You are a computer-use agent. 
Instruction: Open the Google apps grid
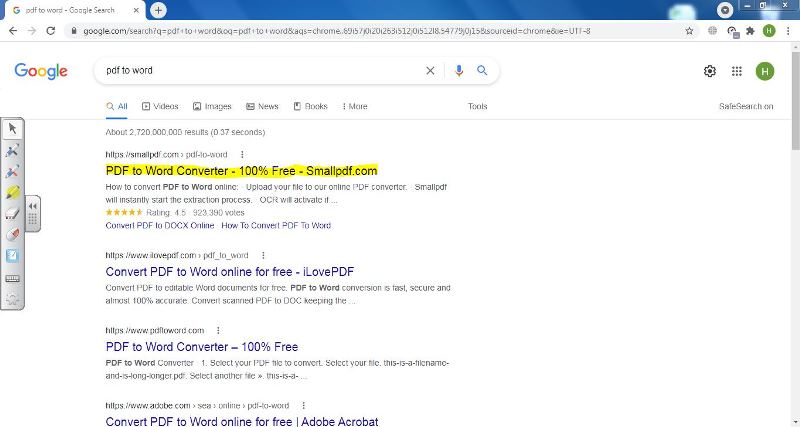click(737, 71)
